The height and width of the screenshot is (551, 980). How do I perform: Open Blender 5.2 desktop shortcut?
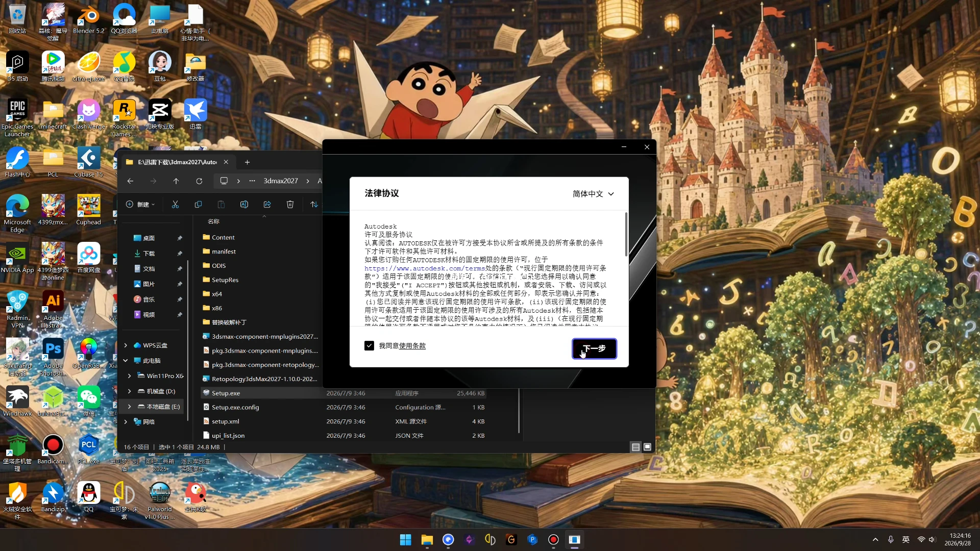pos(88,20)
